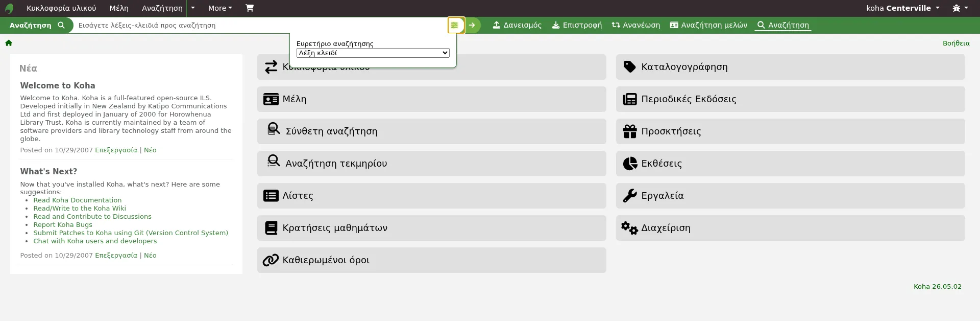980x321 pixels.
Task: Open the Ευρετήριο αναζήτησης dropdown
Action: 373,53
